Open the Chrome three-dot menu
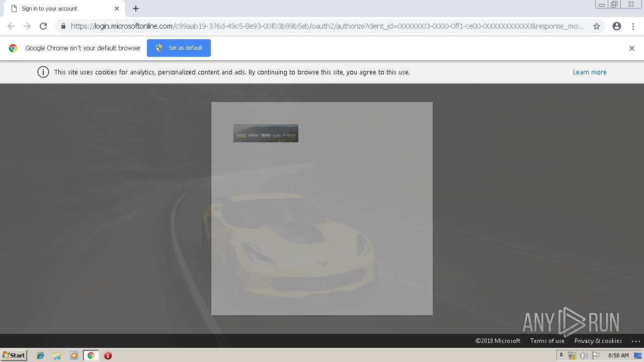The width and height of the screenshot is (644, 362). 633,26
